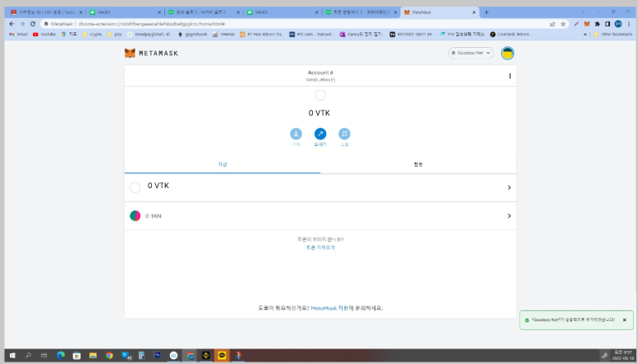The image size is (638, 364).
Task: Open the MetaMask support (지원) link
Action: [x=338, y=308]
